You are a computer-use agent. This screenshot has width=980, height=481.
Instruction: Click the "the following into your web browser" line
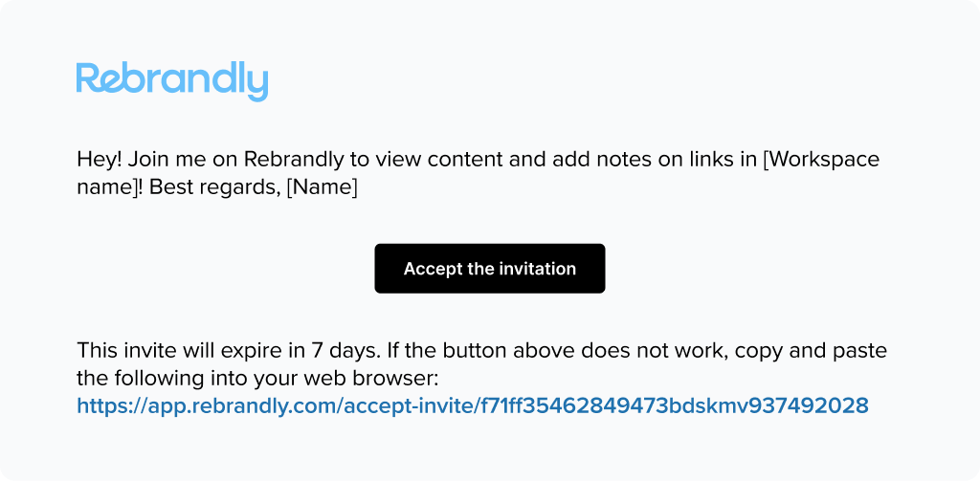click(x=266, y=379)
